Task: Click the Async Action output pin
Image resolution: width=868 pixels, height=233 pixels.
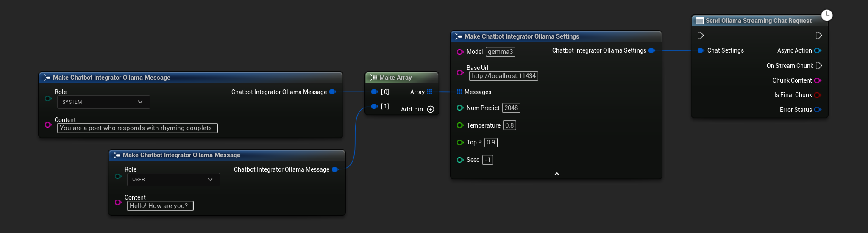Action: (x=818, y=50)
